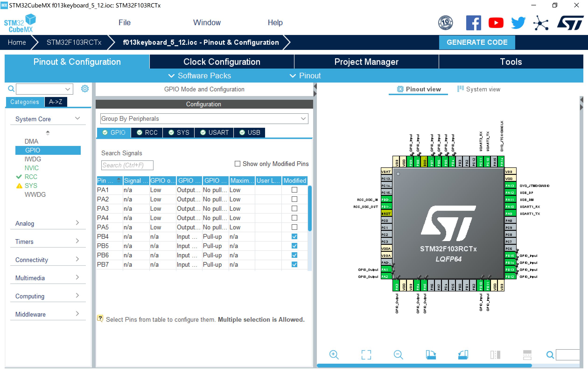Screen dimensions: 588x373
Task: Click the STM32CubeMX logo
Action: point(20,23)
